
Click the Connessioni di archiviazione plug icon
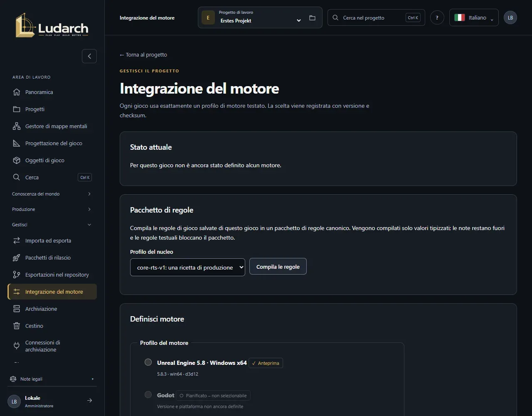[x=17, y=346]
